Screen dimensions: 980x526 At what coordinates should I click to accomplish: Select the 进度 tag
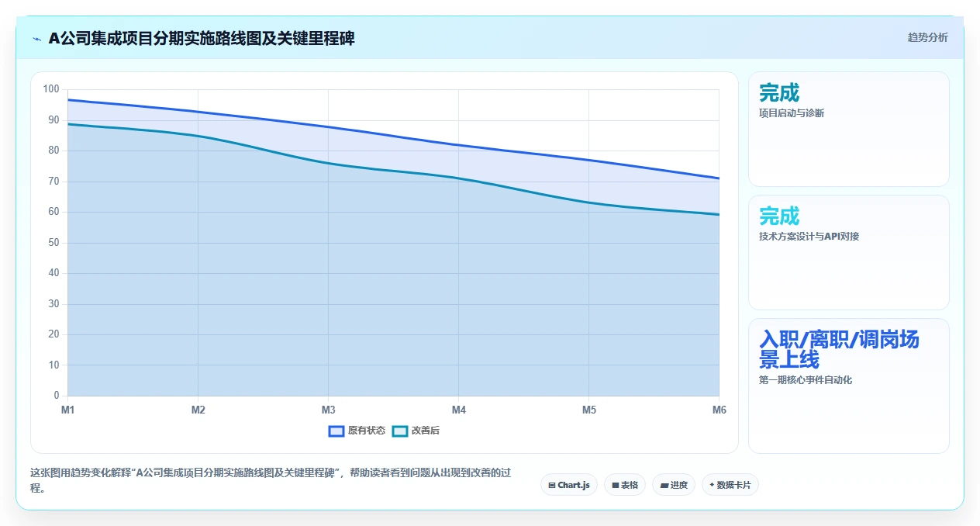click(674, 485)
